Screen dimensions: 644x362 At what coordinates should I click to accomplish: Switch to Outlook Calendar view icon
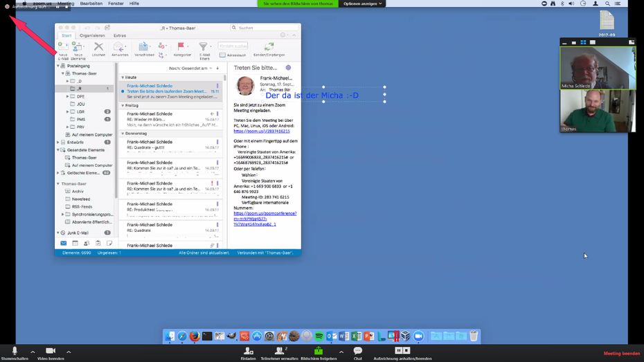pyautogui.click(x=75, y=244)
